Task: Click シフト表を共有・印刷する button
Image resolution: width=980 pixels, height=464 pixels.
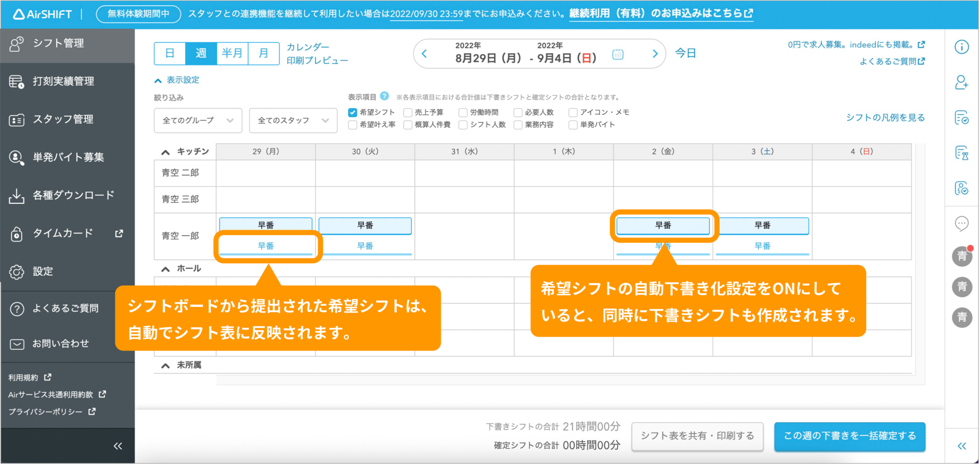Action: coord(697,436)
